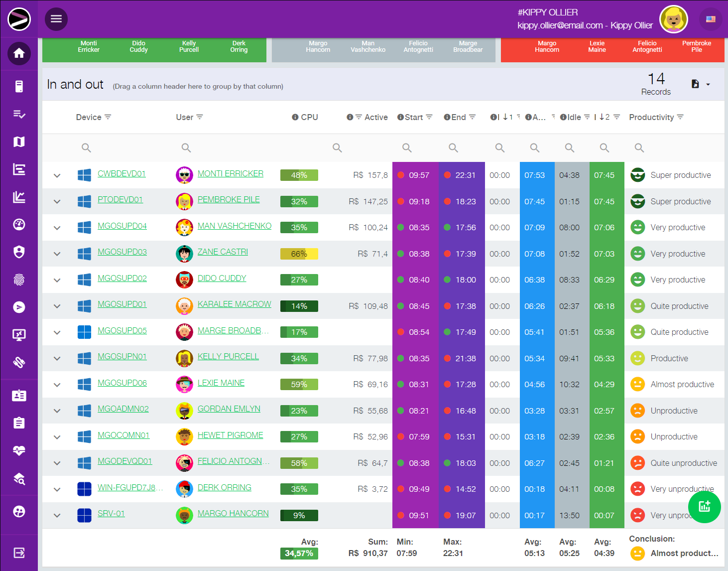
Task: Expand the CWBDEVD01 row
Action: point(57,175)
